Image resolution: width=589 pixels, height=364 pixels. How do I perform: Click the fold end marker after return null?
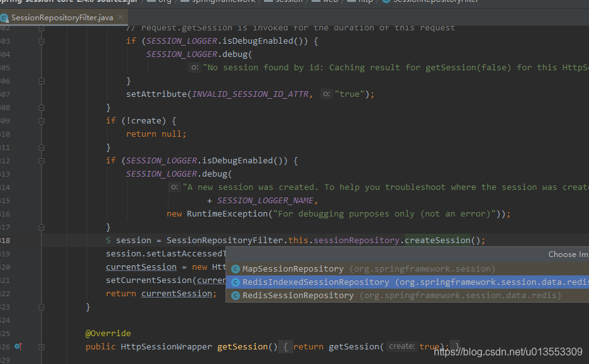[42, 147]
